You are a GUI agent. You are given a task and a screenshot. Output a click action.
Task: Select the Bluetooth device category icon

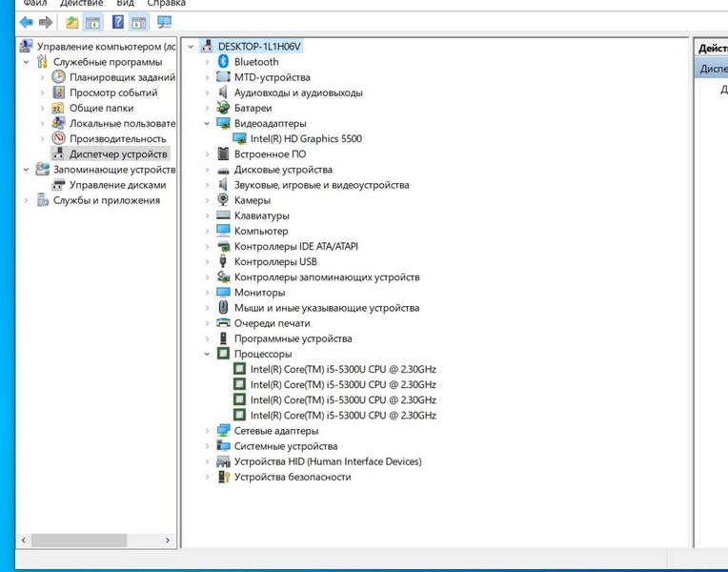tap(223, 62)
